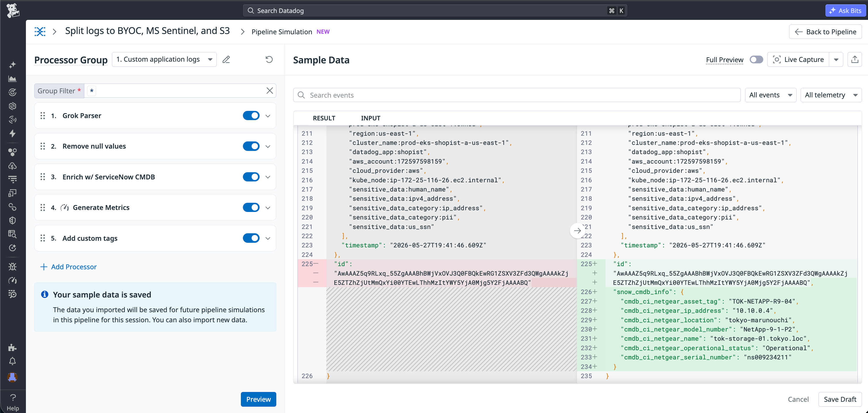Click into the Group Filter input

180,91
